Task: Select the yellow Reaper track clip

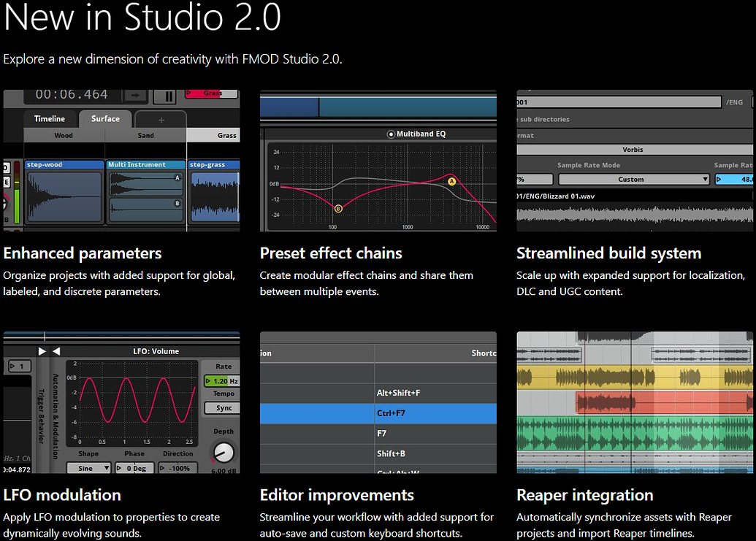Action: pyautogui.click(x=635, y=377)
